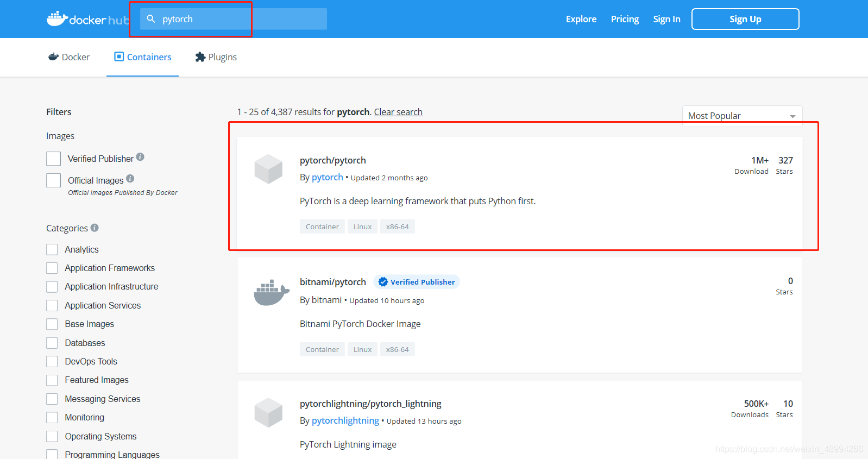Click the Docker tab whale icon
Image resolution: width=868 pixels, height=459 pixels.
click(x=53, y=56)
